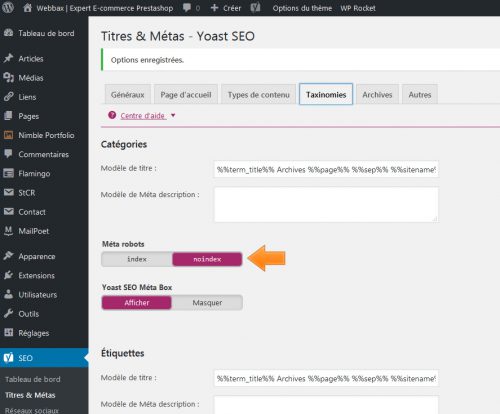Click the Catégories Modèle de titre field
The height and width of the screenshot is (414, 500).
click(x=326, y=169)
